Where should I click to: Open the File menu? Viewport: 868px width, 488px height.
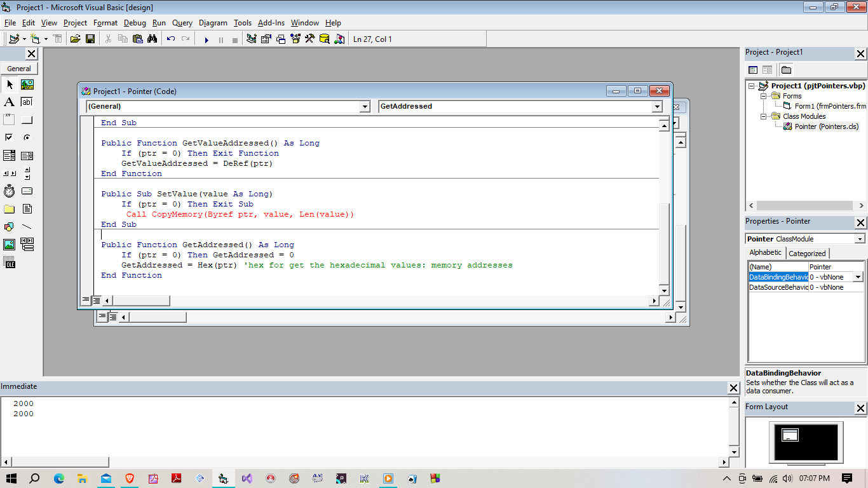click(x=10, y=23)
